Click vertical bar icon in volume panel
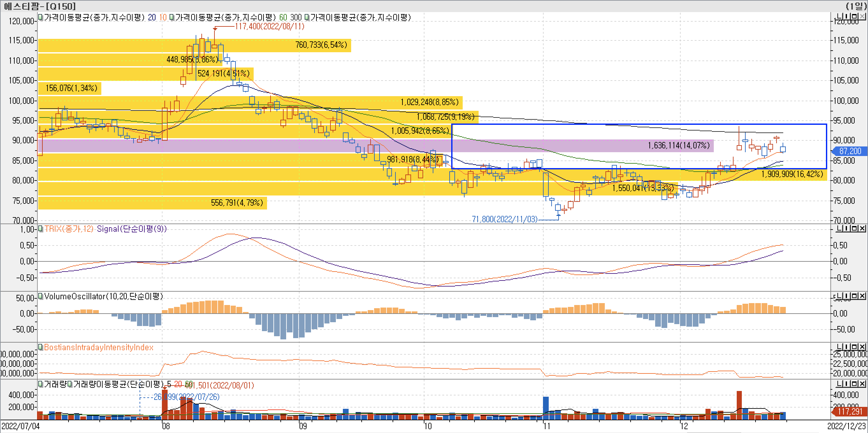 tap(847, 384)
